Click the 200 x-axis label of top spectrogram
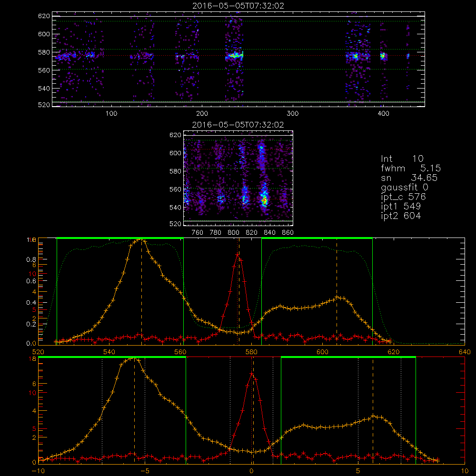Image resolution: width=476 pixels, height=476 pixels. click(x=202, y=114)
